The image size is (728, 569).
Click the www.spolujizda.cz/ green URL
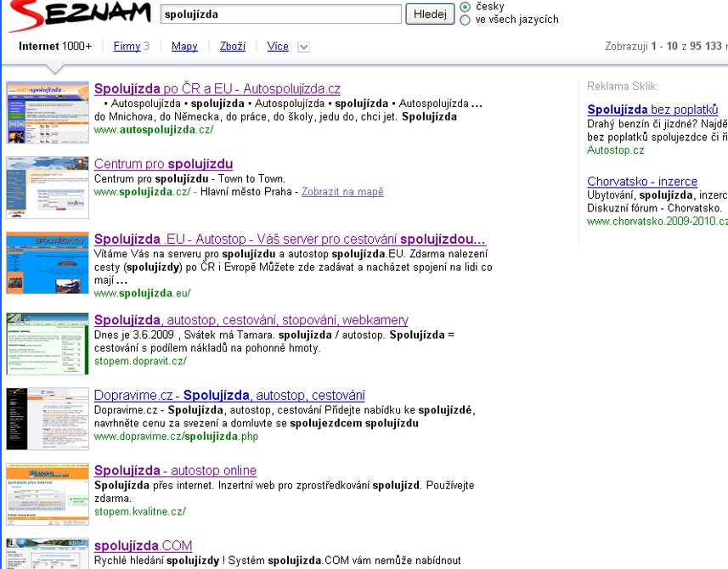142,192
